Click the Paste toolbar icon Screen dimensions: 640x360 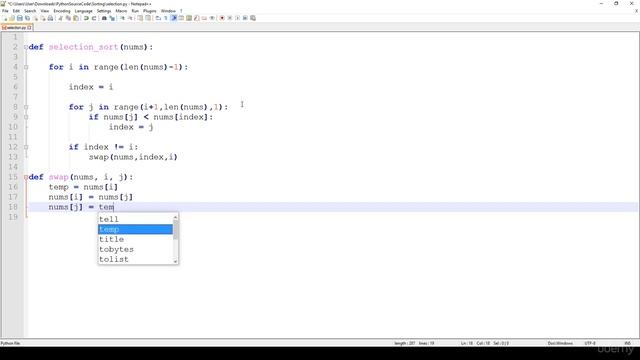tap(76, 18)
